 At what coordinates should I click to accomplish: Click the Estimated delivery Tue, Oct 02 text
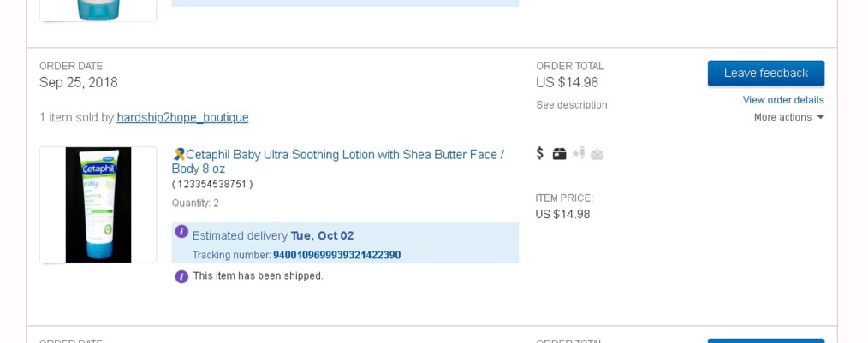pyautogui.click(x=273, y=236)
